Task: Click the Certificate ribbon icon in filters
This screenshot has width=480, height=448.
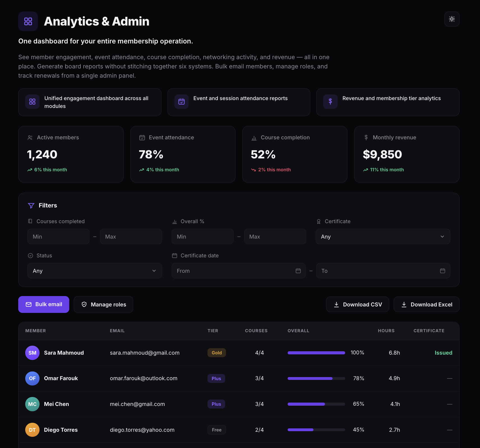Action: [319, 221]
